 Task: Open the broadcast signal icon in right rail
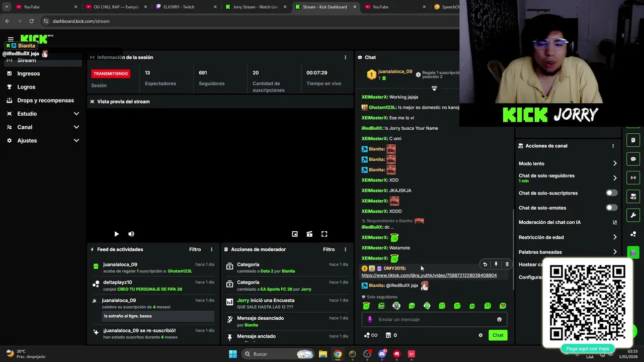coord(633,177)
